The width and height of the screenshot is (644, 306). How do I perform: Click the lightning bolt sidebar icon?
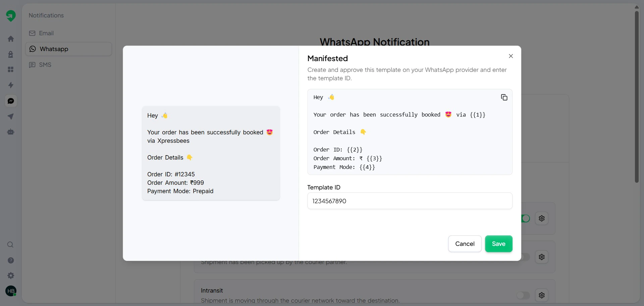(11, 85)
